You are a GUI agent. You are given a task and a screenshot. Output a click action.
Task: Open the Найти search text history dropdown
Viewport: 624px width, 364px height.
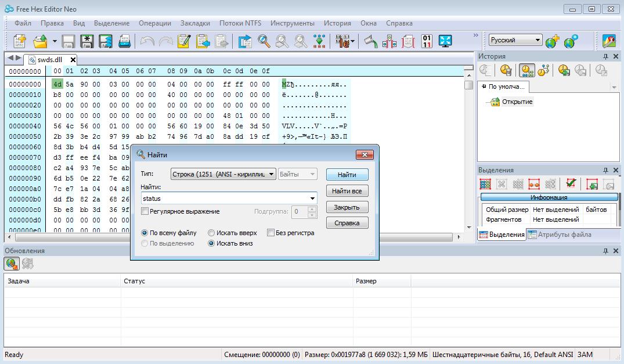312,198
